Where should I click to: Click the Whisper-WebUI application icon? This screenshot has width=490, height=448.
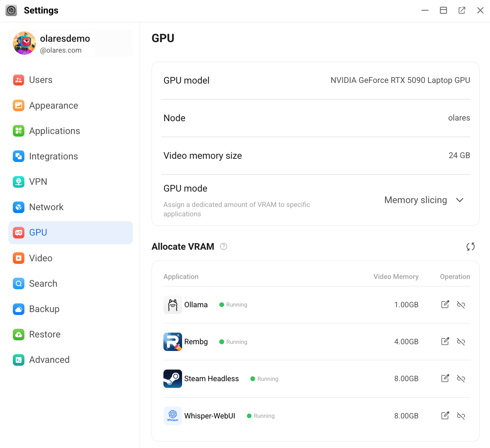[172, 416]
